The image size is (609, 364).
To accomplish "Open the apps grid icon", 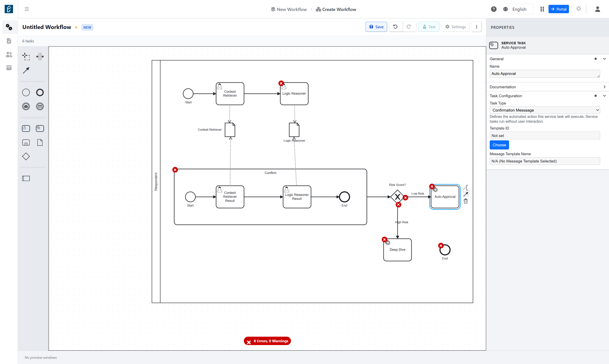I will pos(542,9).
